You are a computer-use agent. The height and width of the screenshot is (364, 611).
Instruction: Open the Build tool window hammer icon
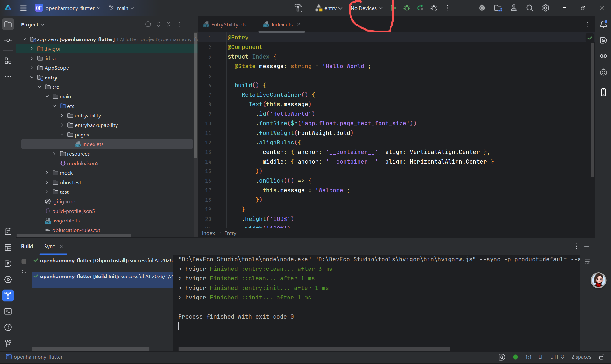coord(8,295)
